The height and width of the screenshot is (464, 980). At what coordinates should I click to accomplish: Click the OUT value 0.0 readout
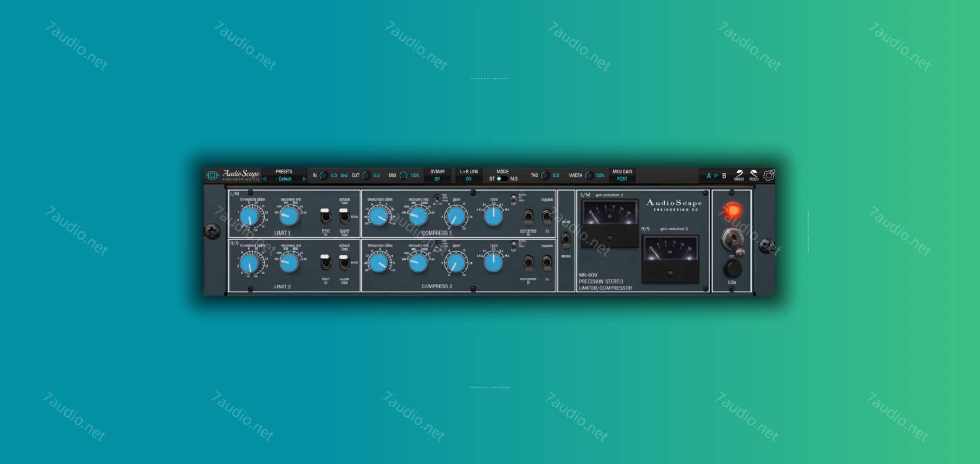377,176
